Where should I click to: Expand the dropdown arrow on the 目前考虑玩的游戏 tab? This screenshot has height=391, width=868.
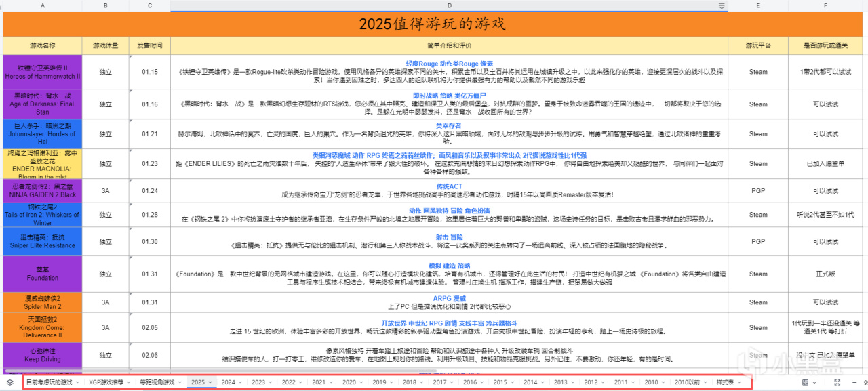[x=77, y=382]
